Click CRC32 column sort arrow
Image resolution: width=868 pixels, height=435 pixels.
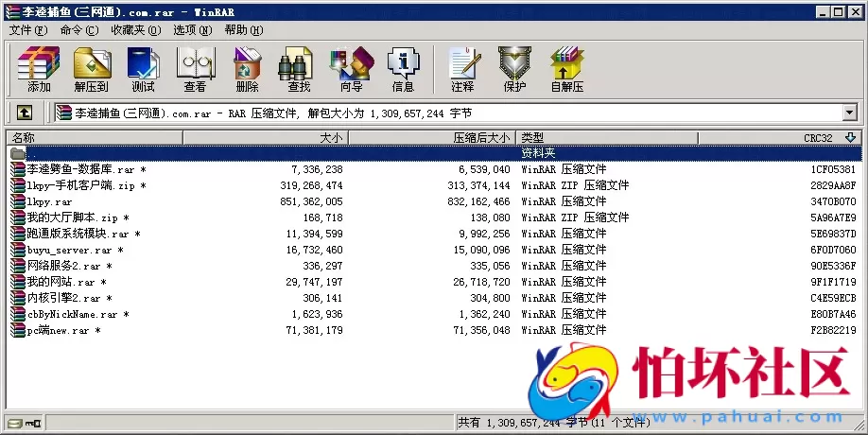[x=850, y=137]
